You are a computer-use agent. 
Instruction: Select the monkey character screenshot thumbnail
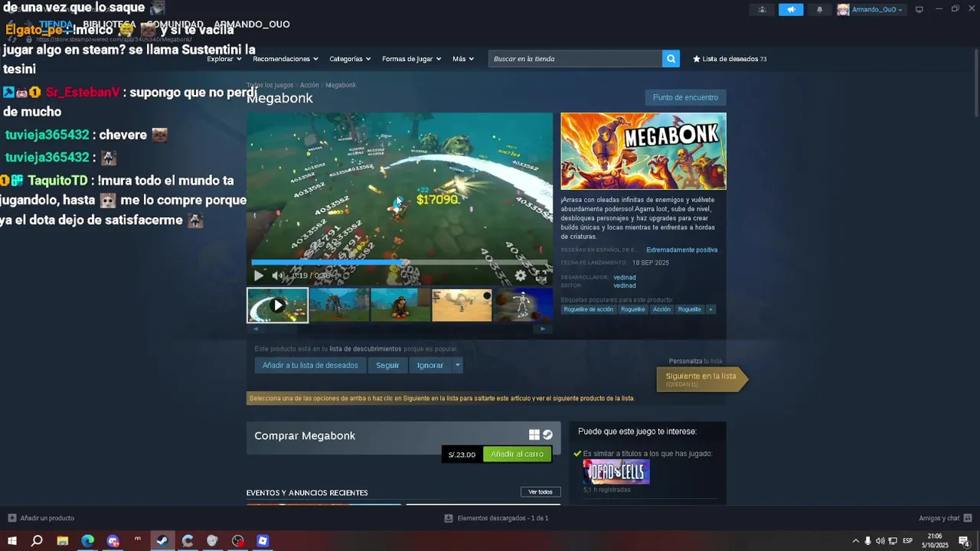(x=400, y=305)
